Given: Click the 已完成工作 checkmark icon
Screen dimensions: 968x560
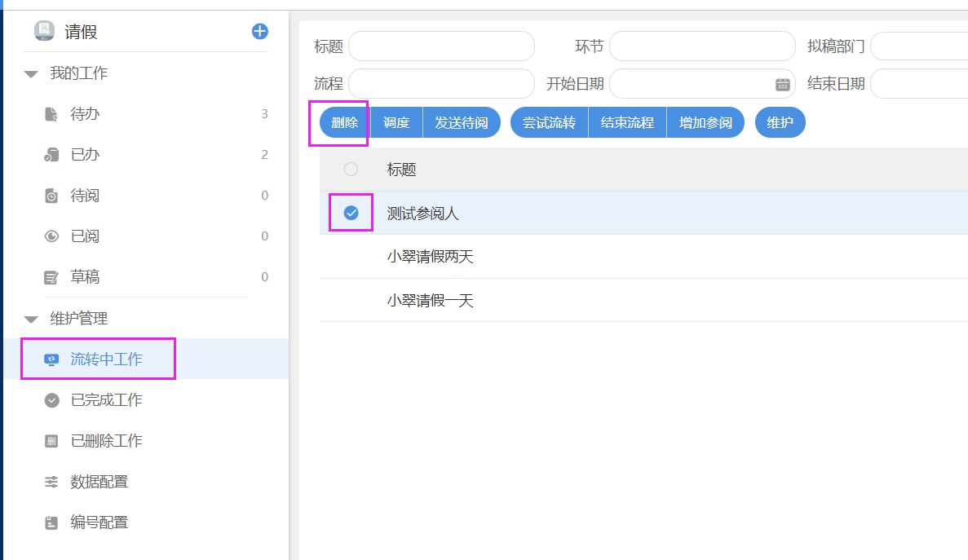Looking at the screenshot, I should pos(52,400).
